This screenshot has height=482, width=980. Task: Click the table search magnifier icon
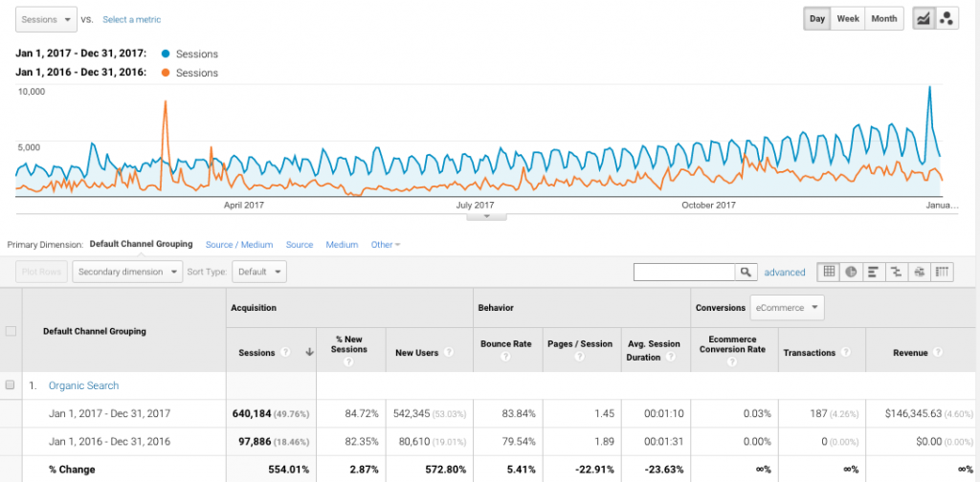[745, 273]
